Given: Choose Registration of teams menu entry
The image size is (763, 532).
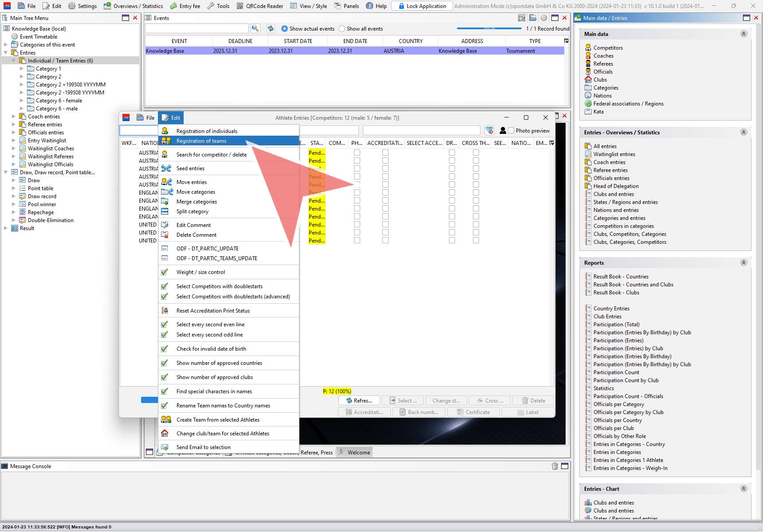Looking at the screenshot, I should coord(201,141).
